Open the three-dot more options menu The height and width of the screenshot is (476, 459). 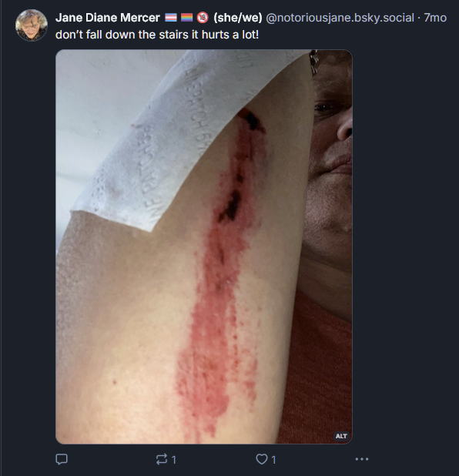[x=362, y=459]
